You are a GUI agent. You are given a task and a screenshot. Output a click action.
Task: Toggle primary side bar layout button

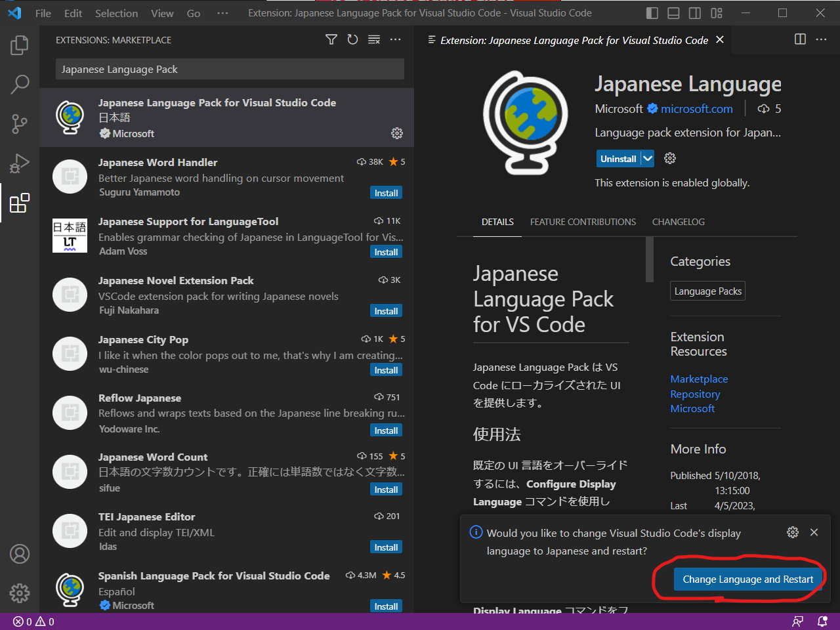(652, 13)
